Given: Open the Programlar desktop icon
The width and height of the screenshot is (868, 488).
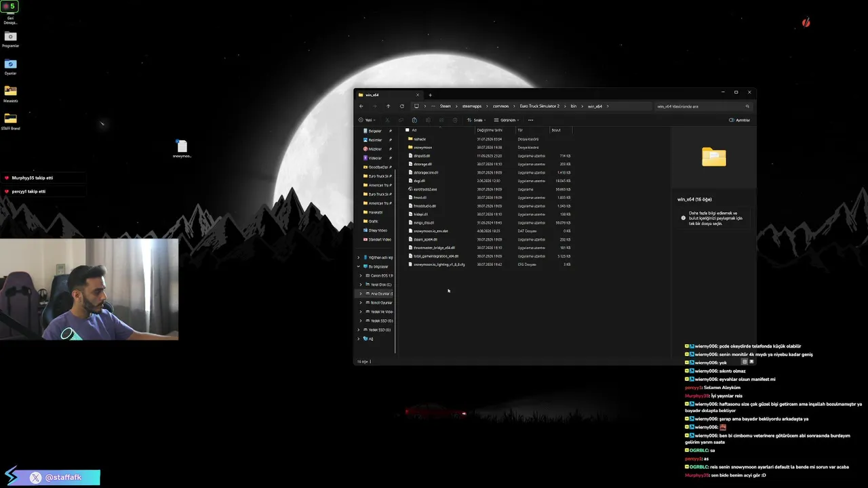Looking at the screenshot, I should pos(10,39).
